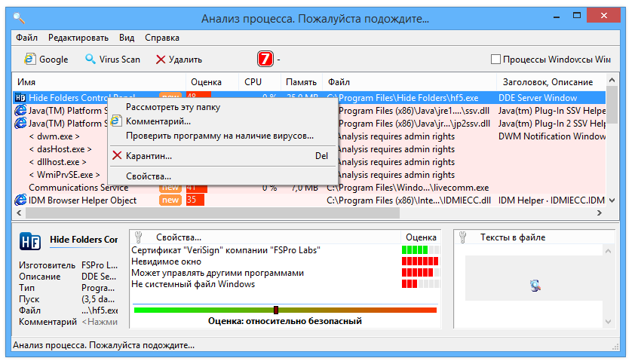
Task: Click scroll up arrow in Тексты в файле
Action: (608, 251)
